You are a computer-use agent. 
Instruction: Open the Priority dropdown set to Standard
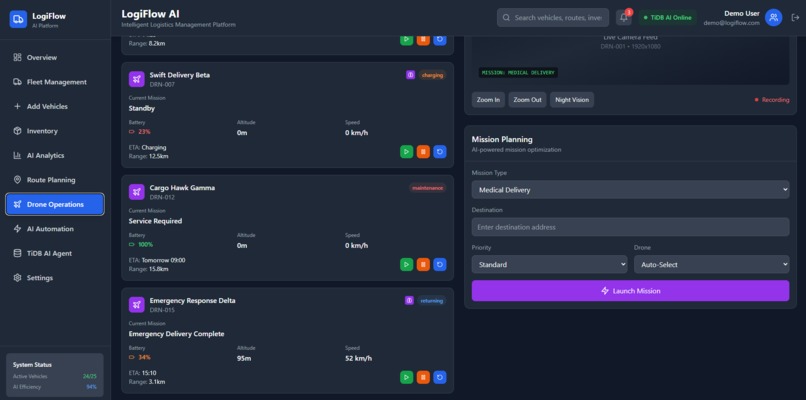coord(549,265)
